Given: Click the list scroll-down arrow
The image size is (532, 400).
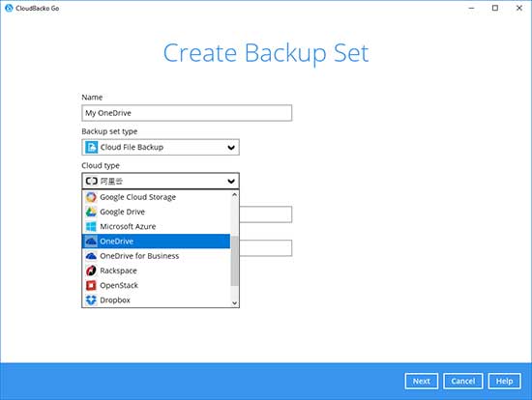Looking at the screenshot, I should [x=234, y=302].
